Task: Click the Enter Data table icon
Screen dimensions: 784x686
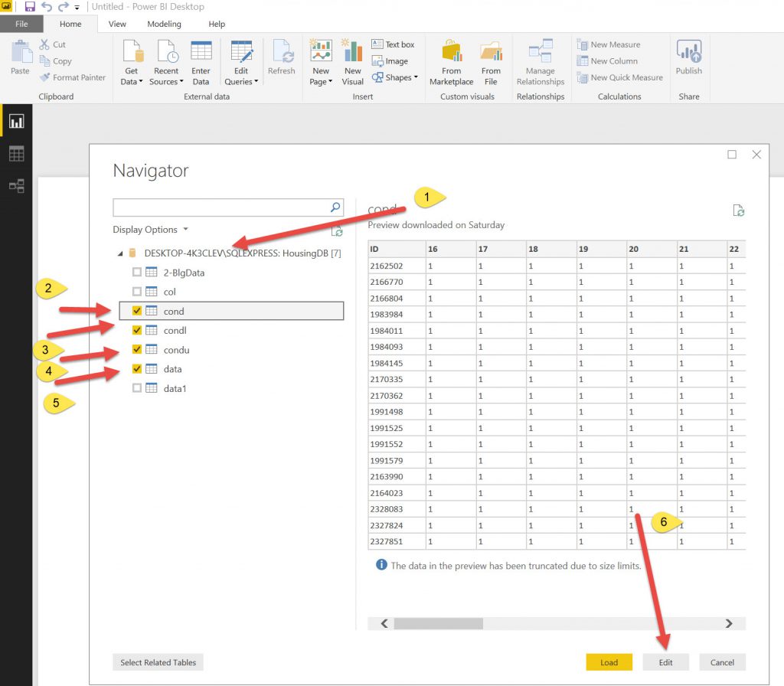Action: point(201,54)
